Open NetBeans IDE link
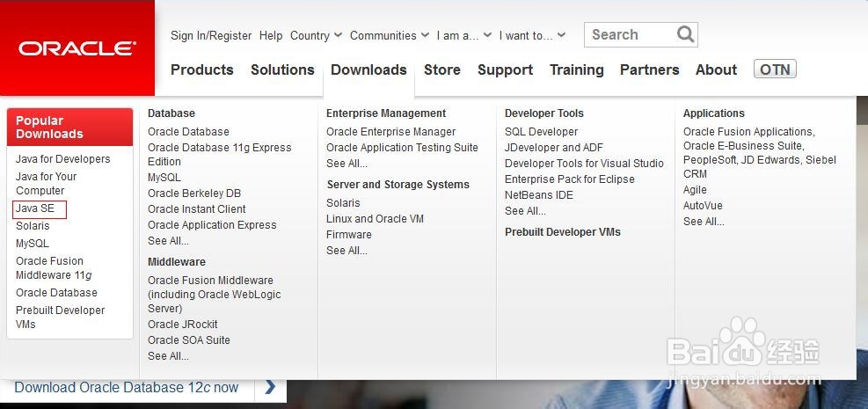 [x=538, y=194]
